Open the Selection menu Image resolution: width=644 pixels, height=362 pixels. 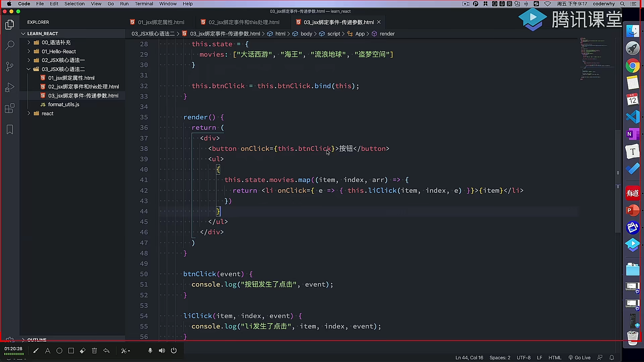(x=74, y=4)
